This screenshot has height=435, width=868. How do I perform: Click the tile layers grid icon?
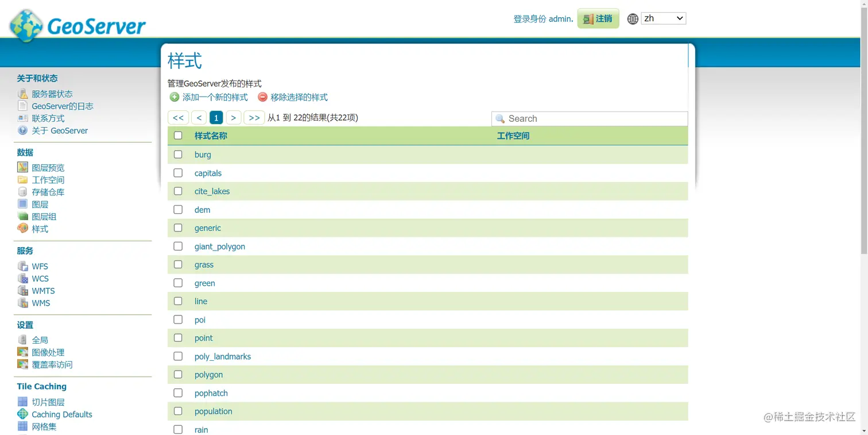pyautogui.click(x=22, y=402)
